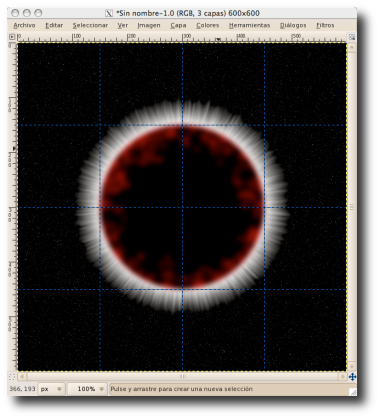Viewport: 380px width, 419px height.
Task: Click the vertical scrollbar handle
Action: point(352,207)
